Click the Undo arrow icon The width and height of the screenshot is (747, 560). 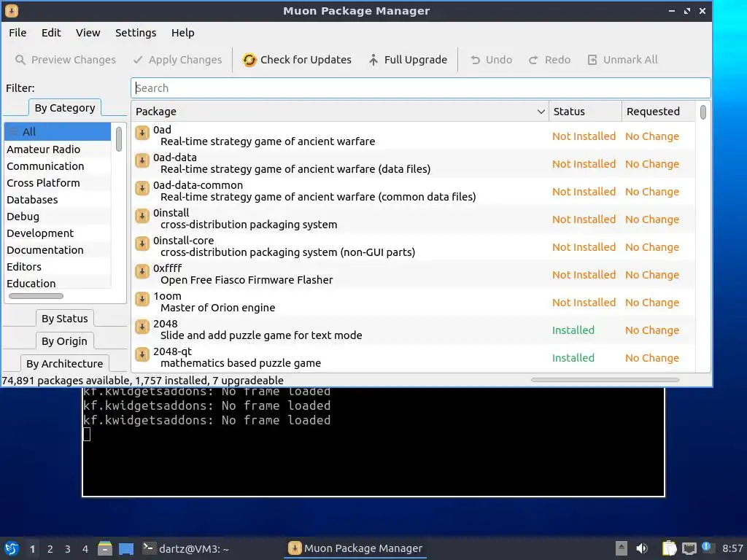point(475,60)
